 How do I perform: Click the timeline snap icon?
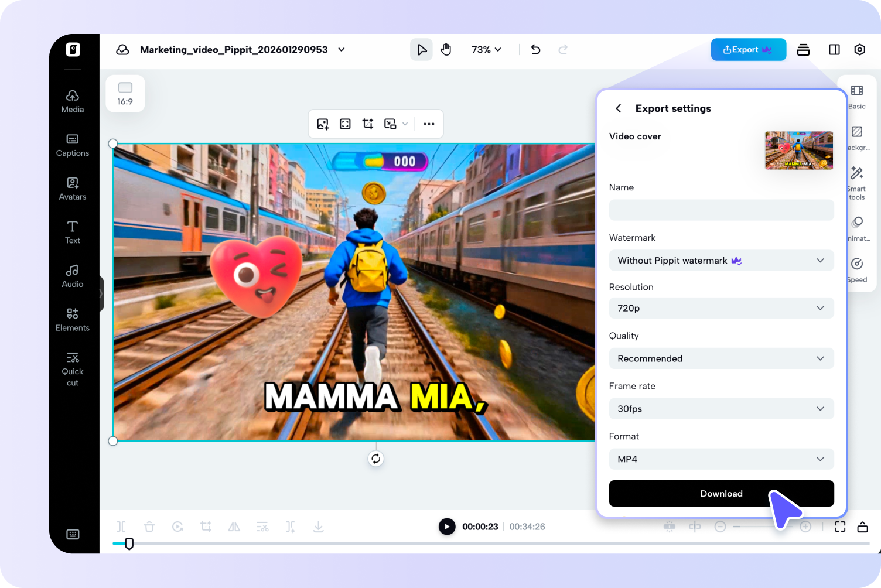click(670, 527)
